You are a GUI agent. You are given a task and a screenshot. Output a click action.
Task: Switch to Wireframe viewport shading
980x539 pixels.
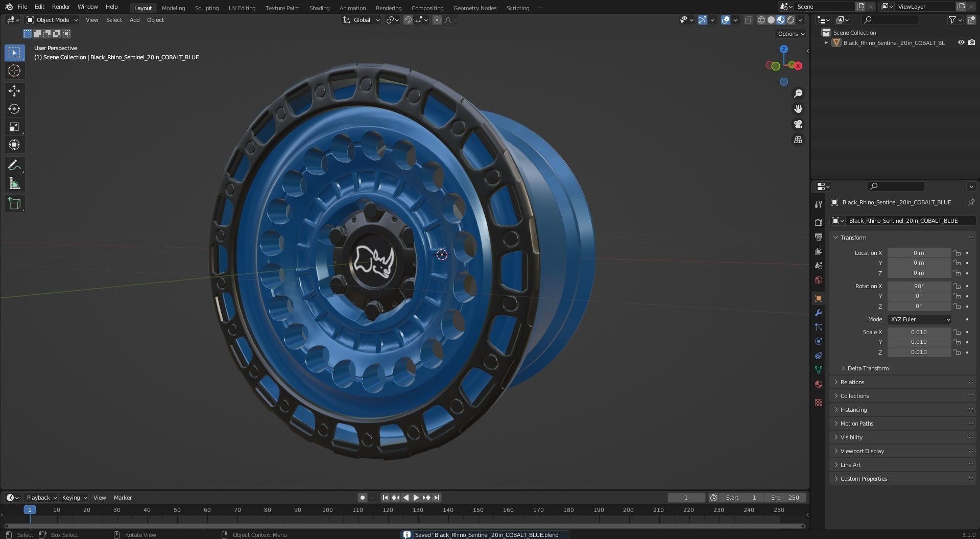pos(761,20)
